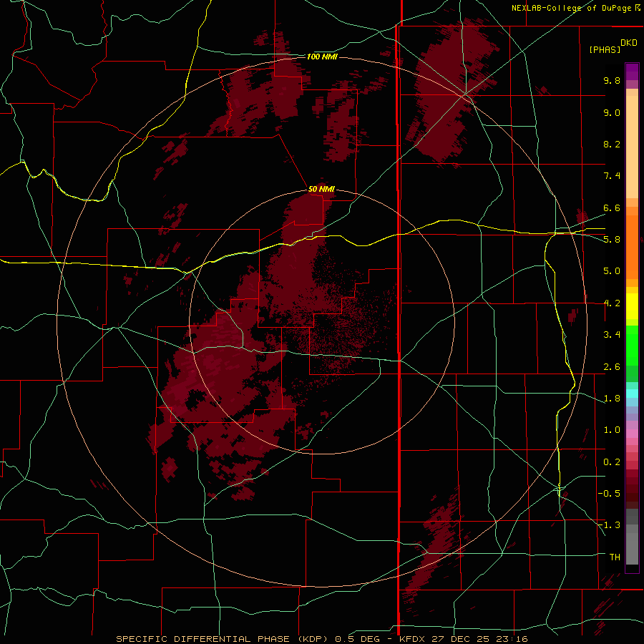
Task: Click the 1.0 scale value
Action: (x=612, y=430)
